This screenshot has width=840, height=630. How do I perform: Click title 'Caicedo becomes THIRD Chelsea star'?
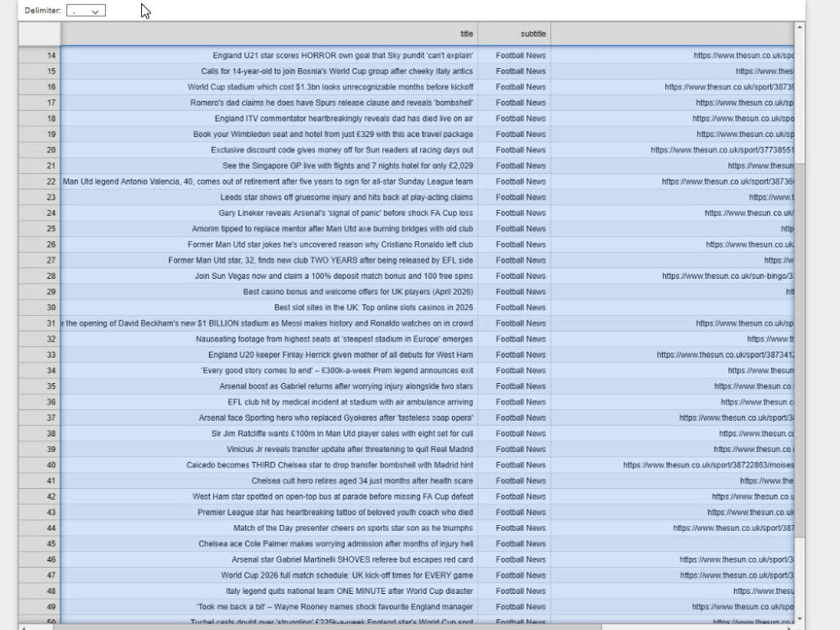(x=330, y=465)
